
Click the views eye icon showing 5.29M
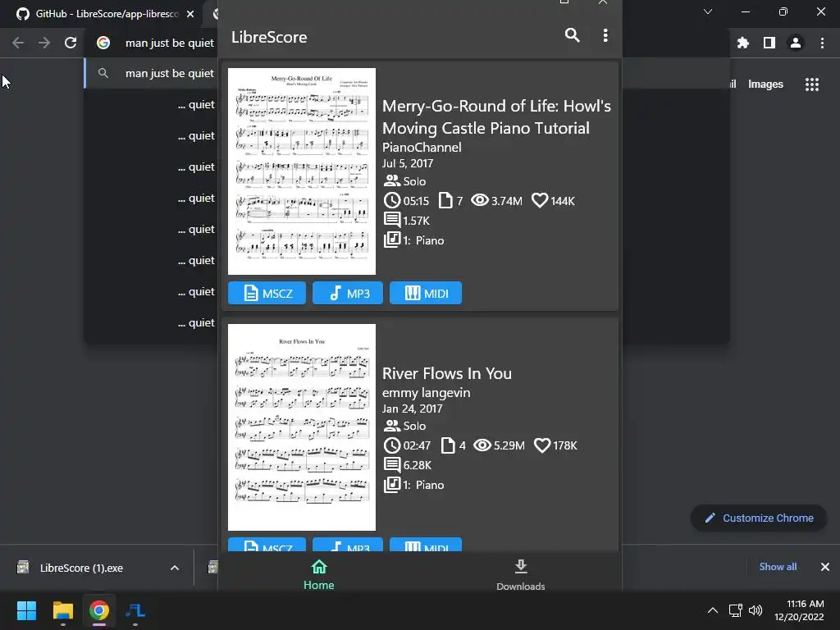482,445
